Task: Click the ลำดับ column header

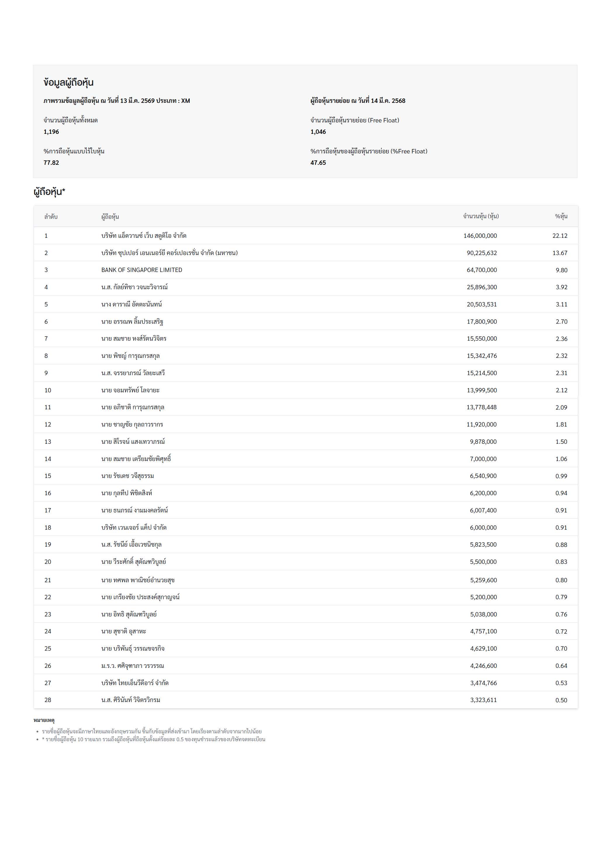Action: (x=51, y=216)
